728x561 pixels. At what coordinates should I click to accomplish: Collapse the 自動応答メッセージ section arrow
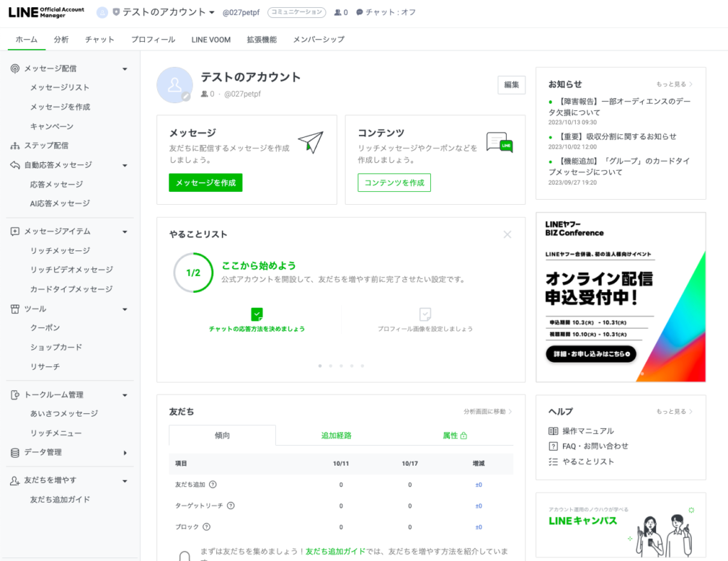[x=125, y=166]
